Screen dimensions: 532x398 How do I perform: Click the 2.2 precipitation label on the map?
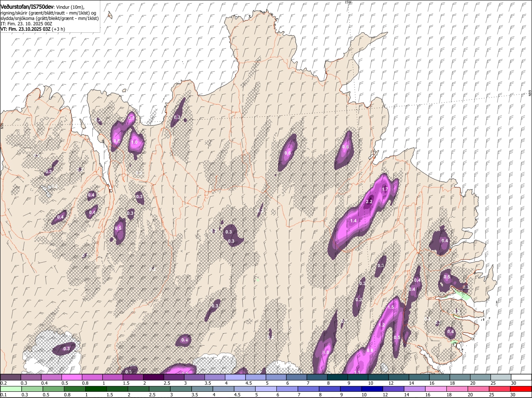369,202
